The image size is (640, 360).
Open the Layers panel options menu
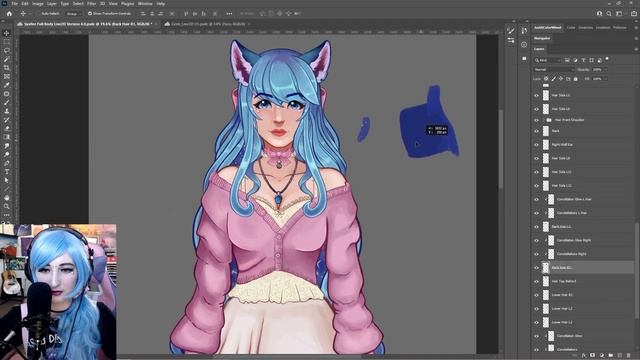coord(636,49)
